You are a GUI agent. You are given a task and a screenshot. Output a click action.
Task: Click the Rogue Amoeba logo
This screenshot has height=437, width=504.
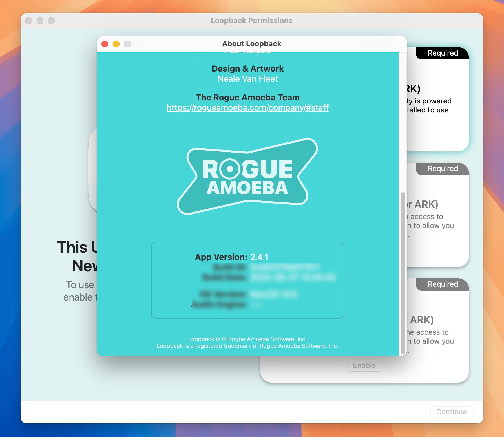click(247, 176)
